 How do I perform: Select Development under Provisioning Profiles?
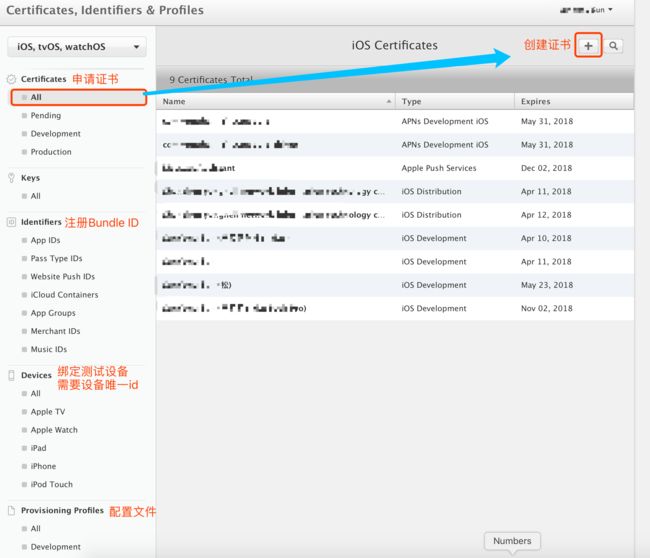coord(56,547)
